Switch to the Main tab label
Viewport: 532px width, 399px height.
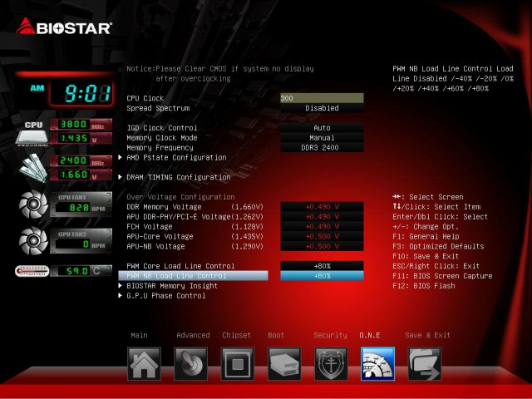point(139,335)
